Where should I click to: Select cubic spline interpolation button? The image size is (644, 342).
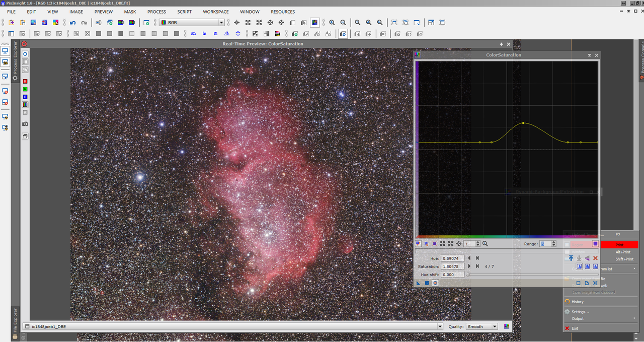coord(587,266)
